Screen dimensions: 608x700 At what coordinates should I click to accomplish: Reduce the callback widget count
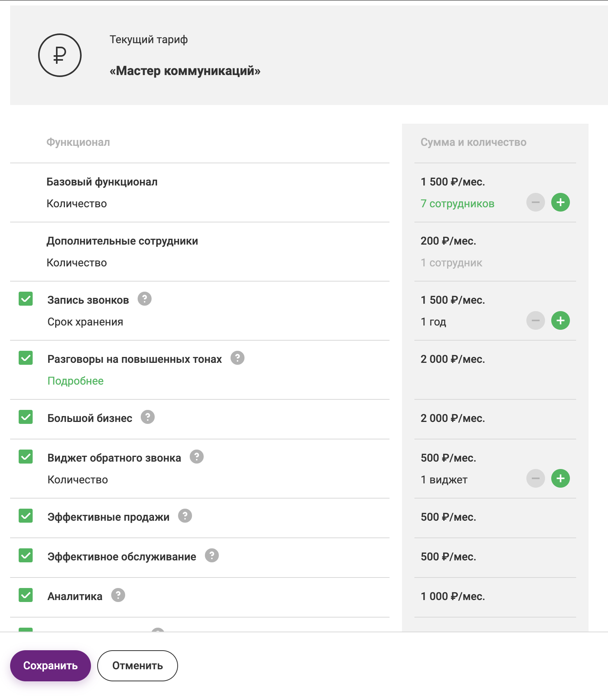click(535, 479)
